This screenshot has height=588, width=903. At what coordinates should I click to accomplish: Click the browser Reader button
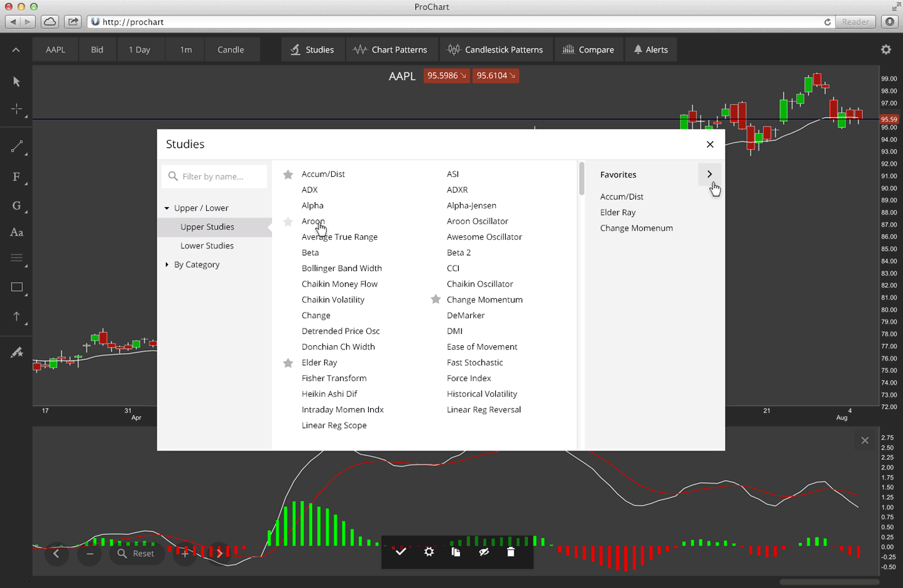[x=856, y=22]
